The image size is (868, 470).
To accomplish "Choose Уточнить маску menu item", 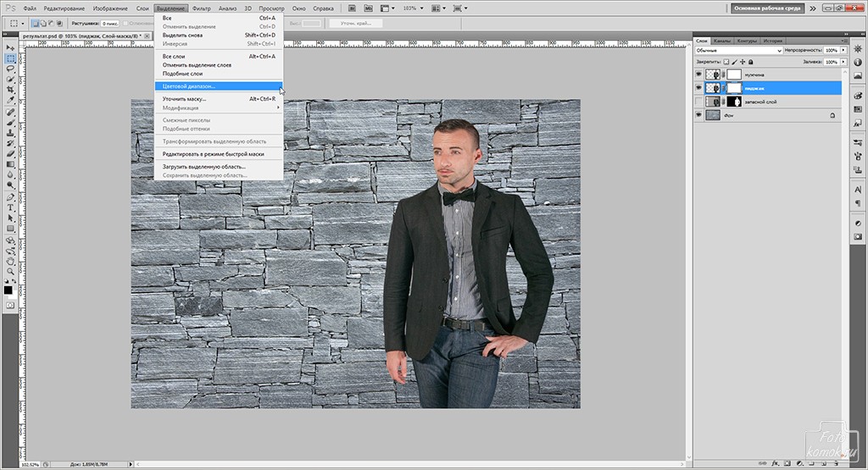I will click(219, 99).
